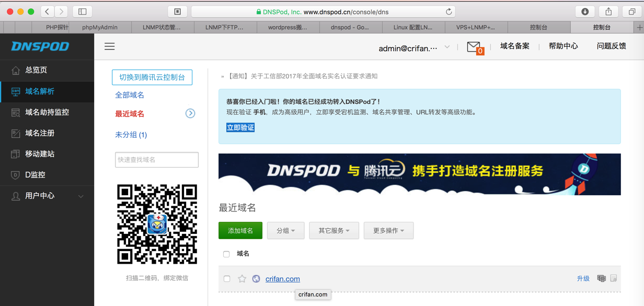Click the 添加域名 green button
This screenshot has height=306, width=644.
[x=240, y=230]
